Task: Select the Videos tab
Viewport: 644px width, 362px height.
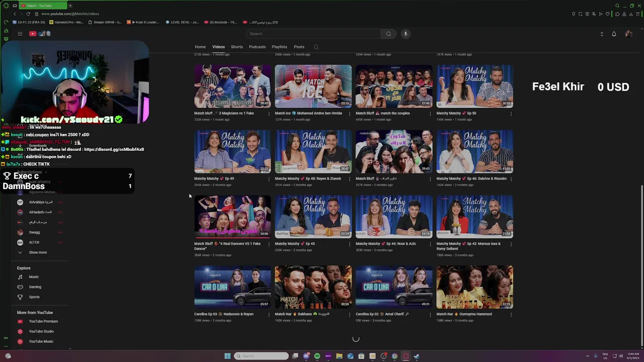Action: 218,47
